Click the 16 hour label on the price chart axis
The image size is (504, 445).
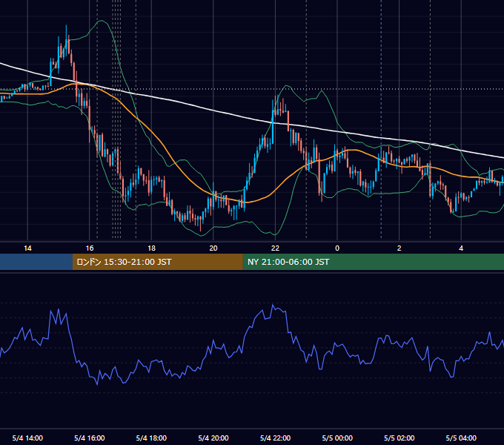click(90, 248)
